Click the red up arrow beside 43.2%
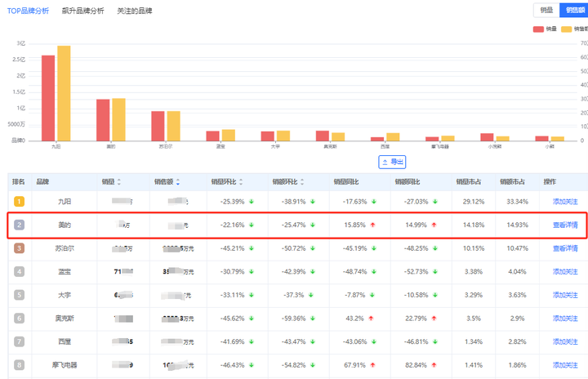This screenshot has height=379, width=588. pos(371,319)
